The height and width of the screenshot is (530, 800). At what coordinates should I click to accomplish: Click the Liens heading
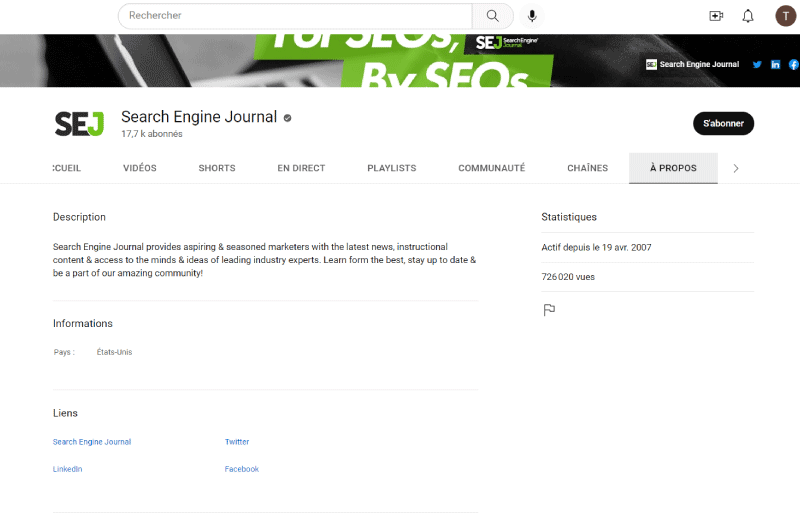65,413
